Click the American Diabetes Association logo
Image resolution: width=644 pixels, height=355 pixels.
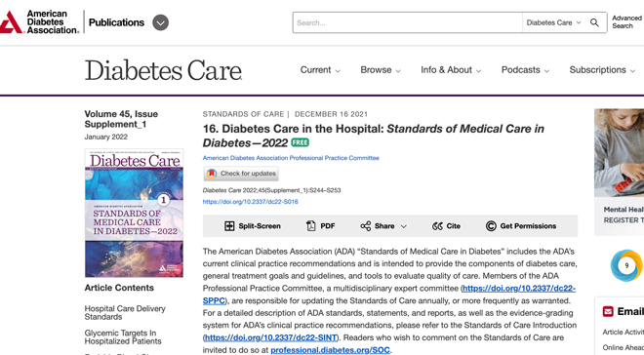pyautogui.click(x=39, y=22)
